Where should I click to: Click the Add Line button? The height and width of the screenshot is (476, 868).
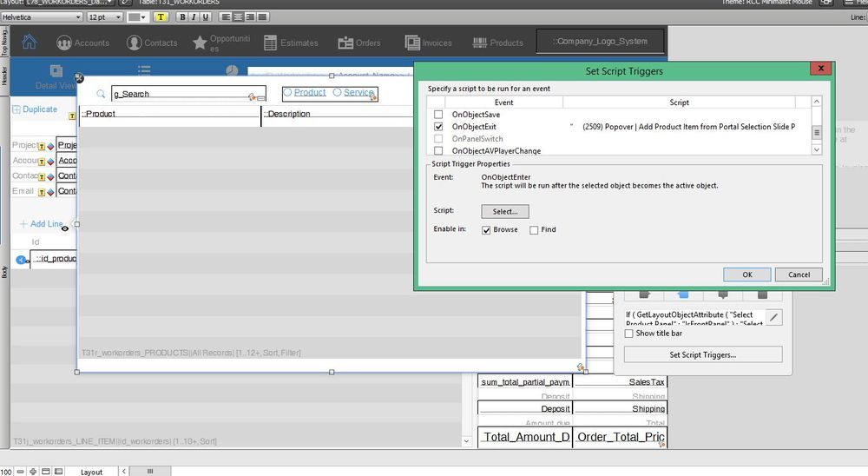point(41,224)
